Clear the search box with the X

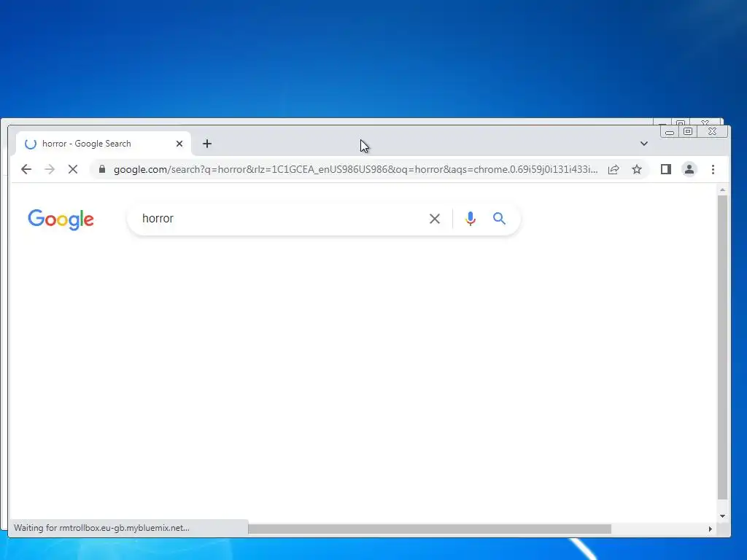click(435, 219)
